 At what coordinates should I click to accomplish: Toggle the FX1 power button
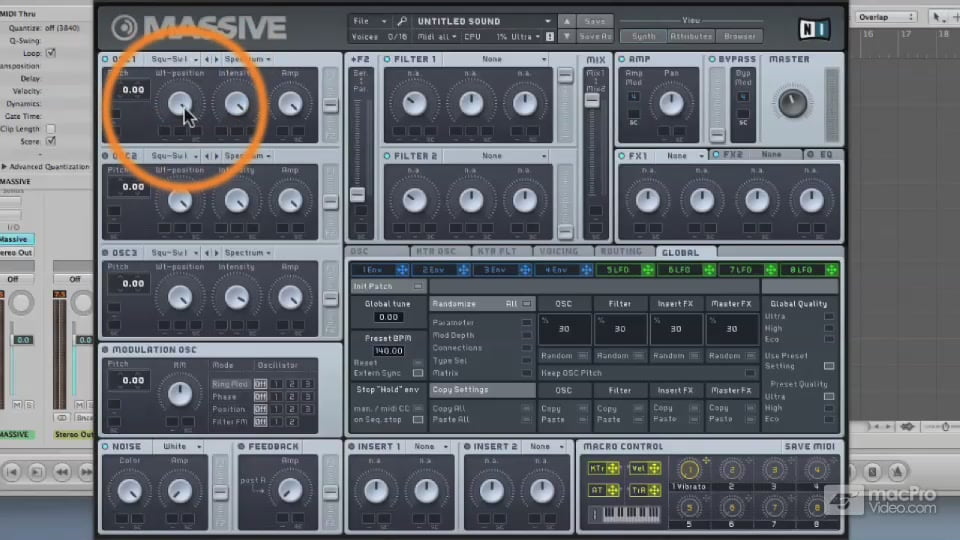pyautogui.click(x=622, y=156)
